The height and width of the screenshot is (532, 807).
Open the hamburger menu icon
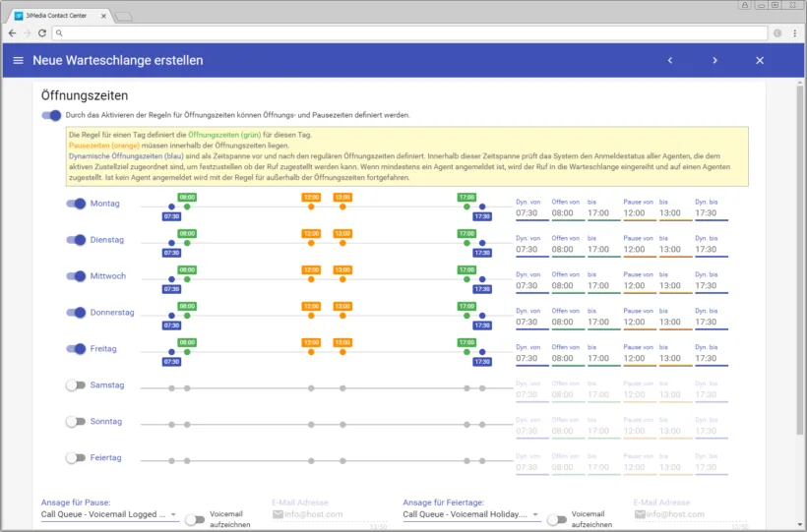tap(18, 60)
